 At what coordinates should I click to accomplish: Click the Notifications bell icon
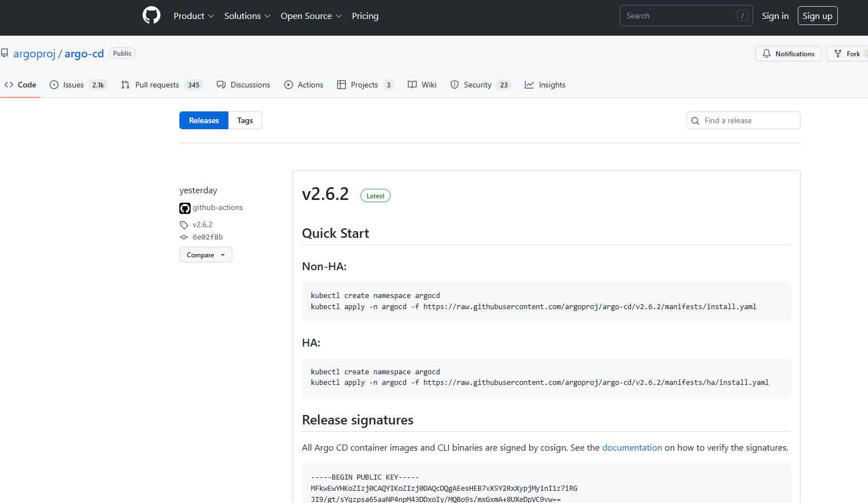[767, 53]
